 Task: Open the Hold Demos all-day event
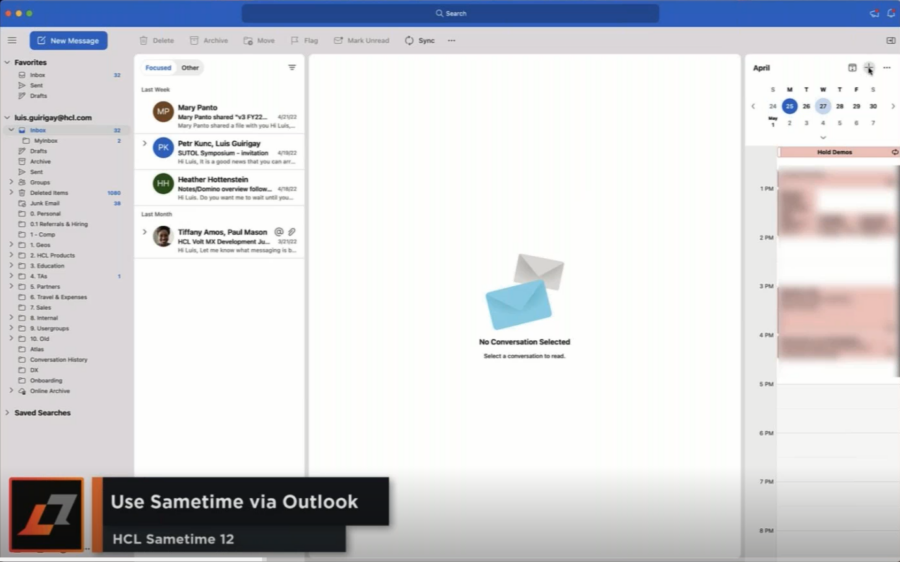837,152
